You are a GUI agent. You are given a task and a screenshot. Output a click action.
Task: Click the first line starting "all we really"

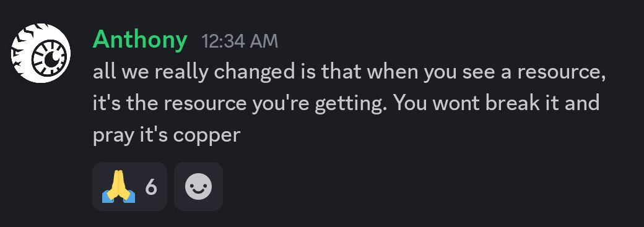point(349,72)
